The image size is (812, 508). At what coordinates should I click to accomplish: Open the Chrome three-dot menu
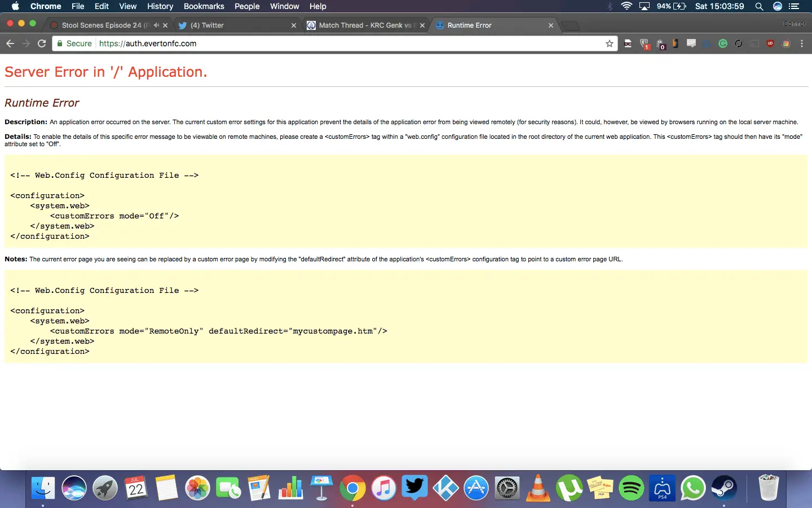coord(802,43)
